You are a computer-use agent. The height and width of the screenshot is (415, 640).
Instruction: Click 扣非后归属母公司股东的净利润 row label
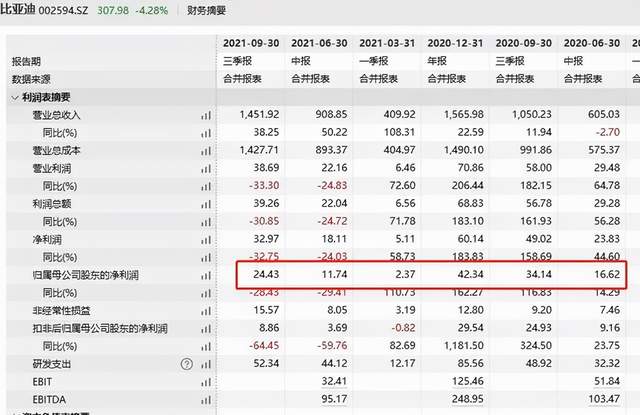point(100,328)
